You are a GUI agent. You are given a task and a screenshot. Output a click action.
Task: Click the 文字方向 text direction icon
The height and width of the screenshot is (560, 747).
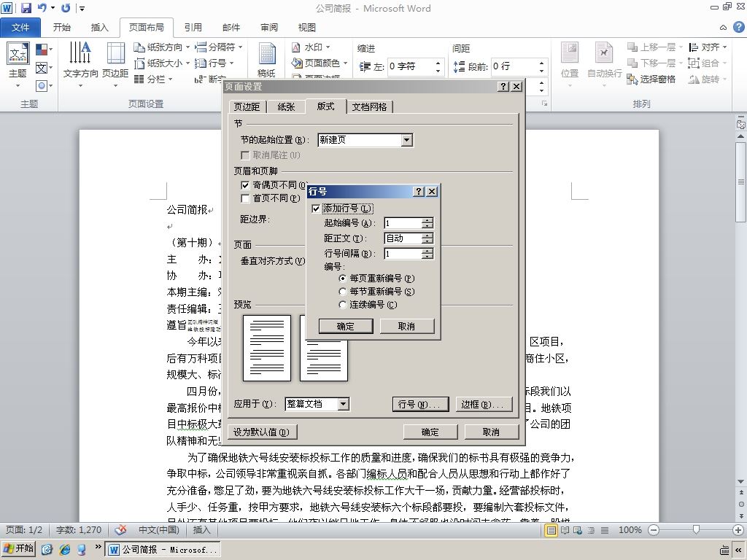coord(80,52)
